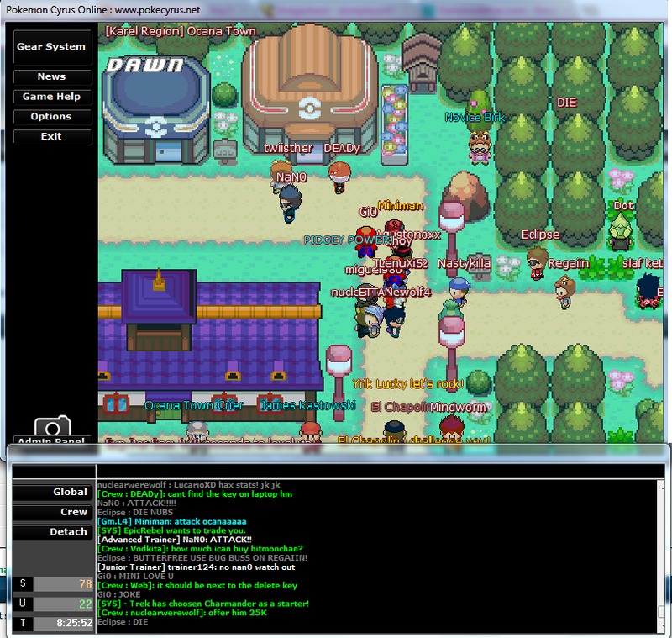Click the small wooden hut by the trees

pos(422,65)
